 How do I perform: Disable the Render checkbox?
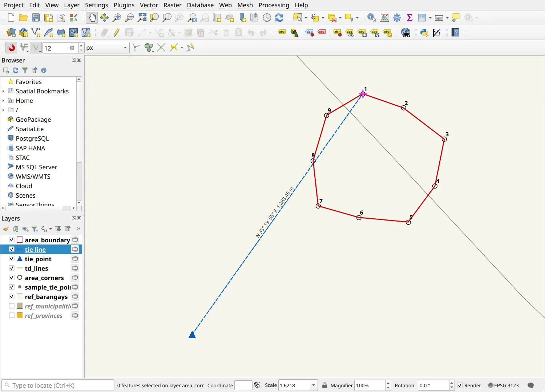pos(460,385)
